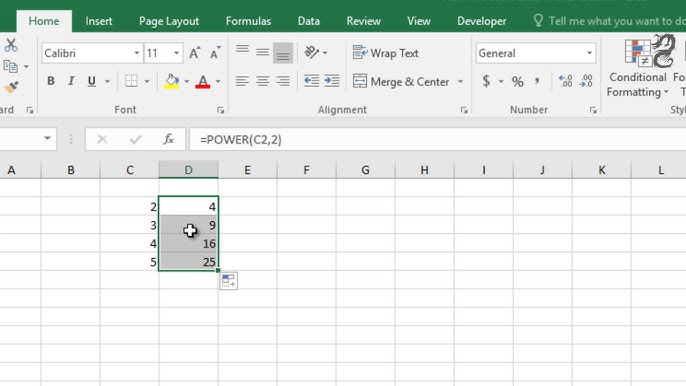Open the Calibri font name dropdown

(136, 53)
